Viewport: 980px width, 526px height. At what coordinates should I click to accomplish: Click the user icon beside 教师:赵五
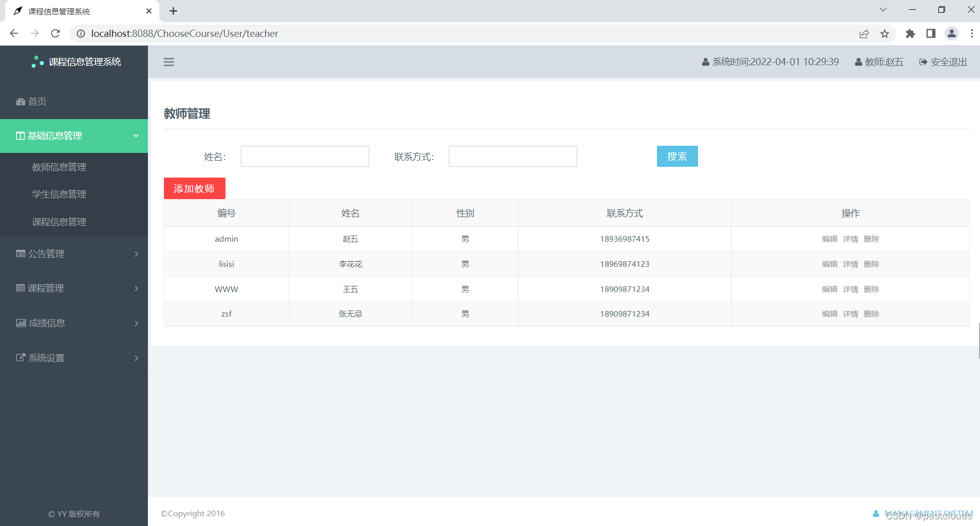(x=858, y=62)
